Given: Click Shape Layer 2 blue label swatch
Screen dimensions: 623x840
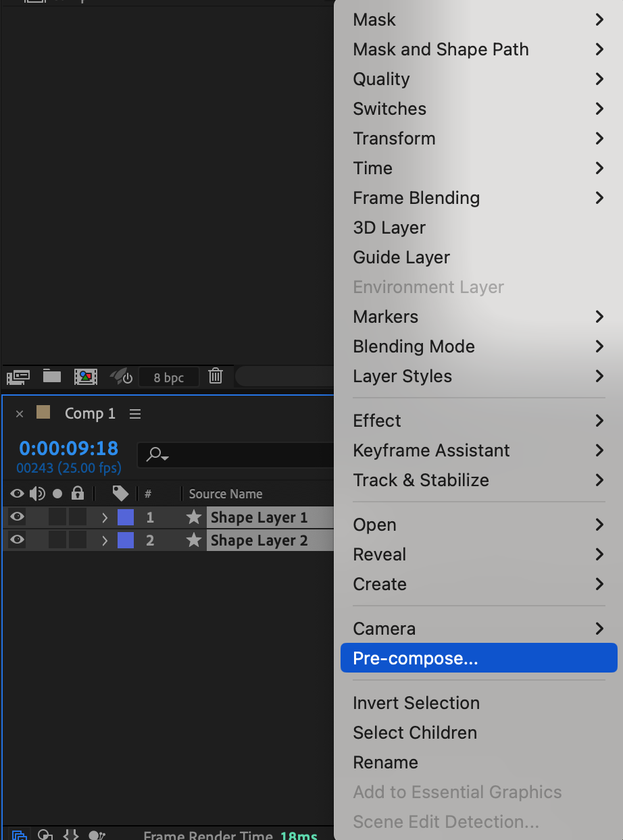Looking at the screenshot, I should click(x=126, y=540).
